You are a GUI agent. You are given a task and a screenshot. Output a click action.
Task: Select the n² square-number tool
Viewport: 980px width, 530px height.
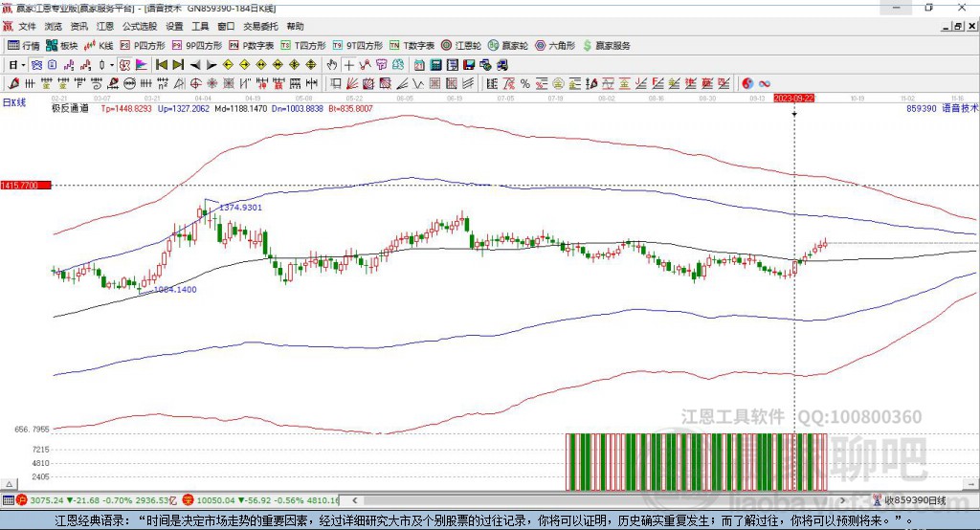[163, 83]
